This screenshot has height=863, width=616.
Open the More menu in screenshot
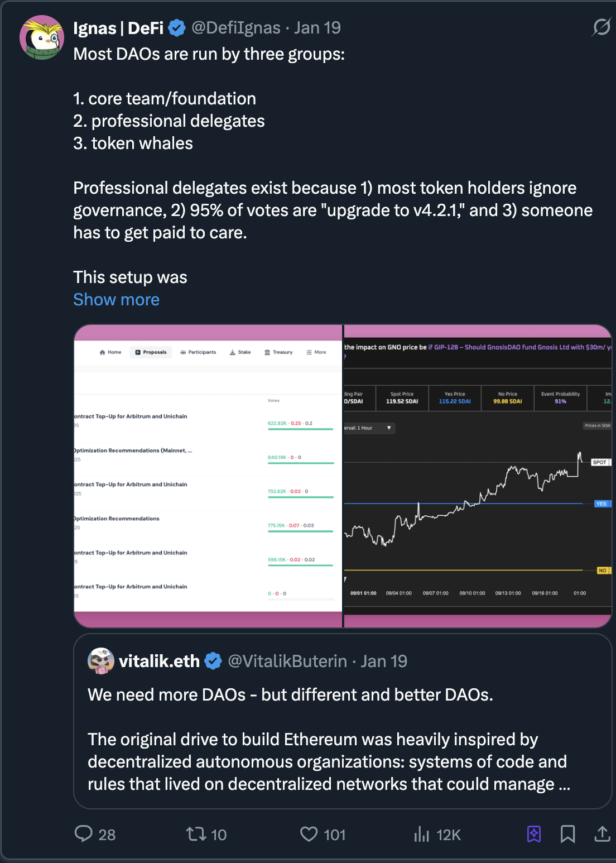tap(316, 352)
